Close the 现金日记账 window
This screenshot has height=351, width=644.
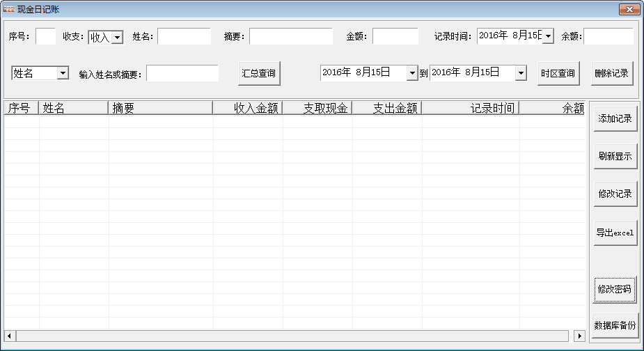click(629, 9)
